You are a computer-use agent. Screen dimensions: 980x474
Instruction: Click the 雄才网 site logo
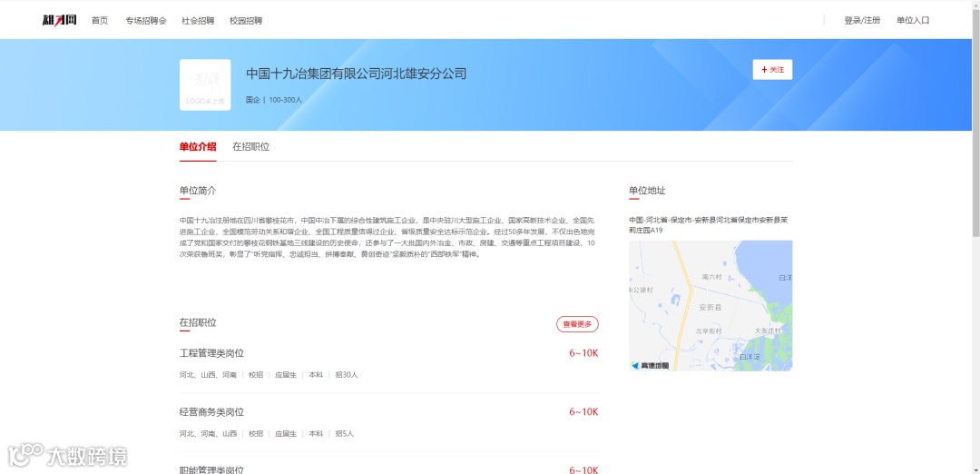(59, 20)
